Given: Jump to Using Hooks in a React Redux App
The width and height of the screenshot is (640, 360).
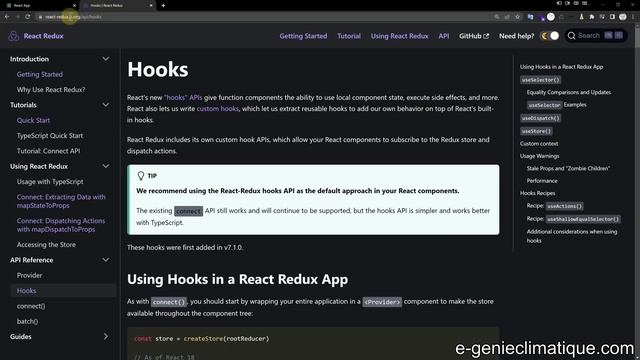Looking at the screenshot, I should click(561, 67).
